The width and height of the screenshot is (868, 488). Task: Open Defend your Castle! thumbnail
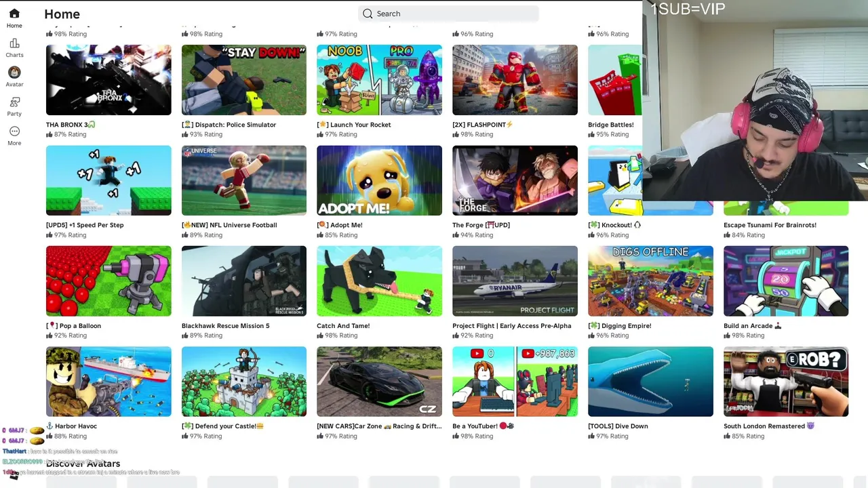coord(244,382)
